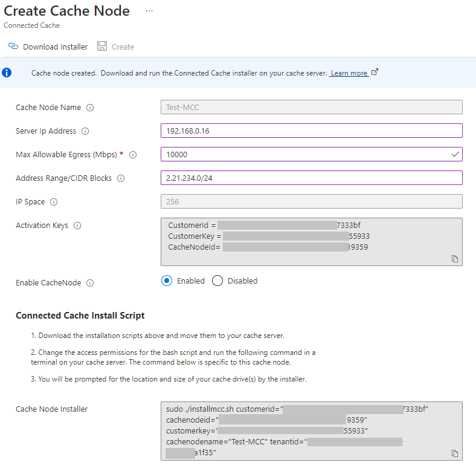
Task: Click the Max Allowable Egress input field
Action: [x=305, y=155]
